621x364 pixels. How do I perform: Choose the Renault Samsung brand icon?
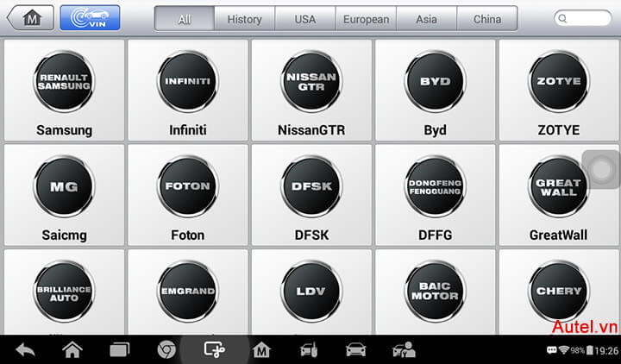click(x=64, y=82)
